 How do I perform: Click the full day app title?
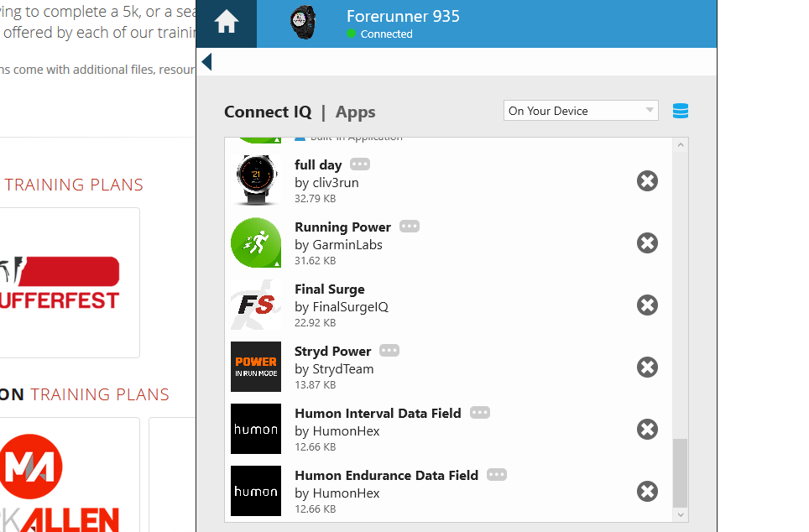click(318, 165)
